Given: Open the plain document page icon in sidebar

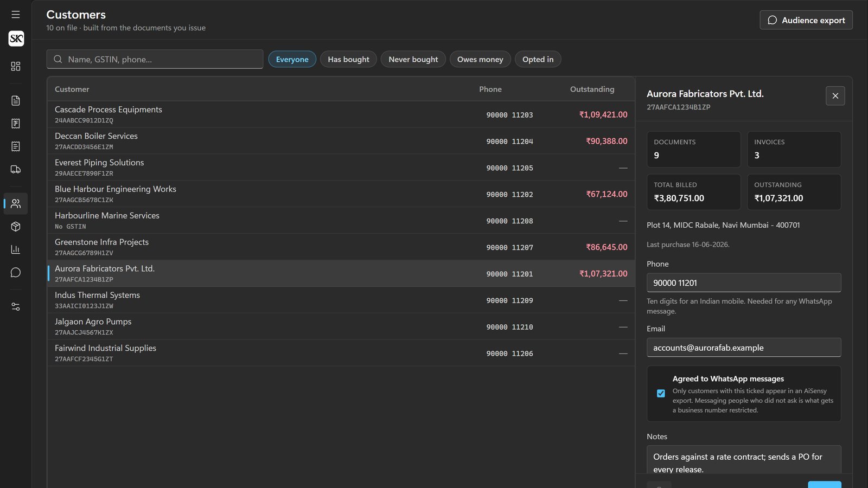Looking at the screenshot, I should (16, 100).
